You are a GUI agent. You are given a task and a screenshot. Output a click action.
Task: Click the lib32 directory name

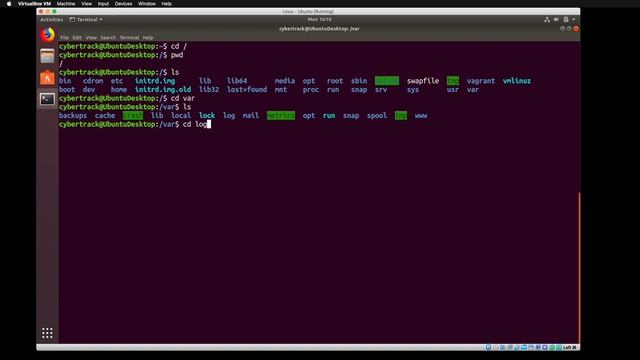point(209,89)
